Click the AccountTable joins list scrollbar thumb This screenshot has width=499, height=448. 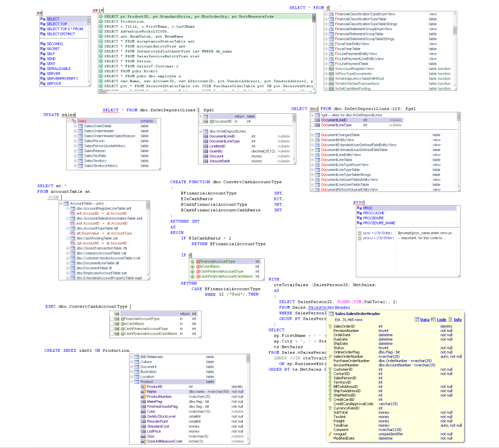[148, 205]
